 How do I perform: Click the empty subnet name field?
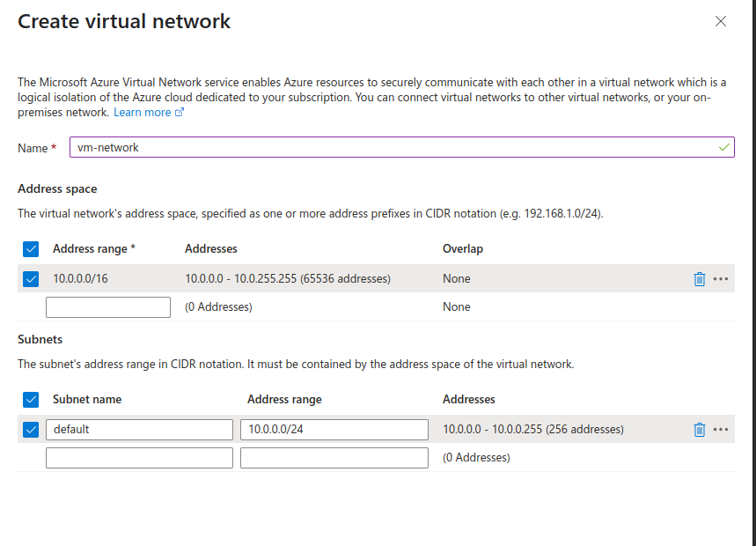tap(139, 457)
